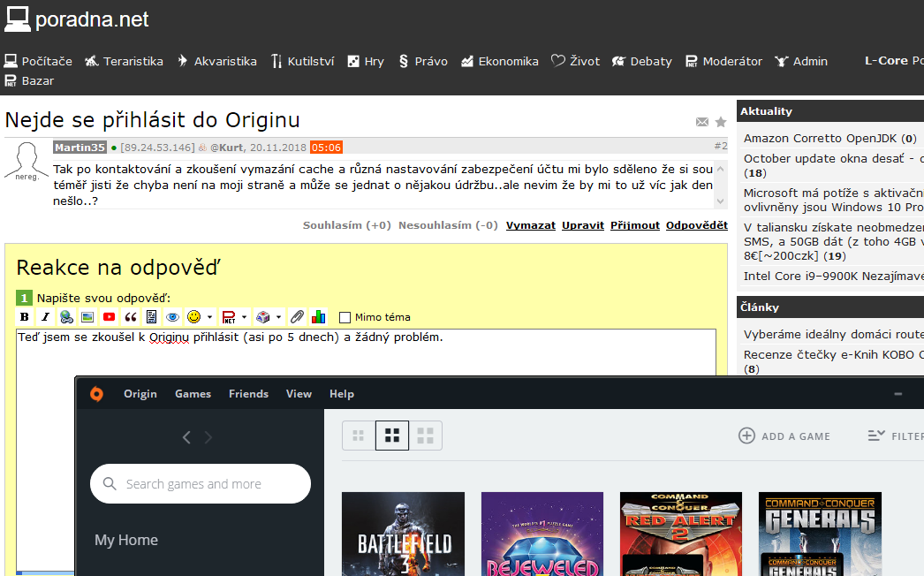This screenshot has width=924, height=576.
Task: Go to the Ekonomika section
Action: pyautogui.click(x=500, y=61)
